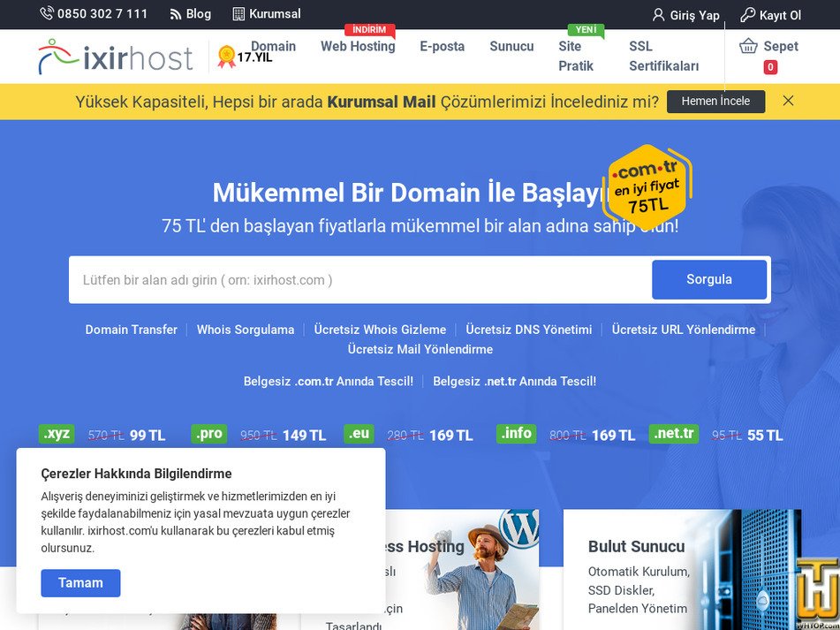
Task: Open the Domain menu
Action: (273, 46)
